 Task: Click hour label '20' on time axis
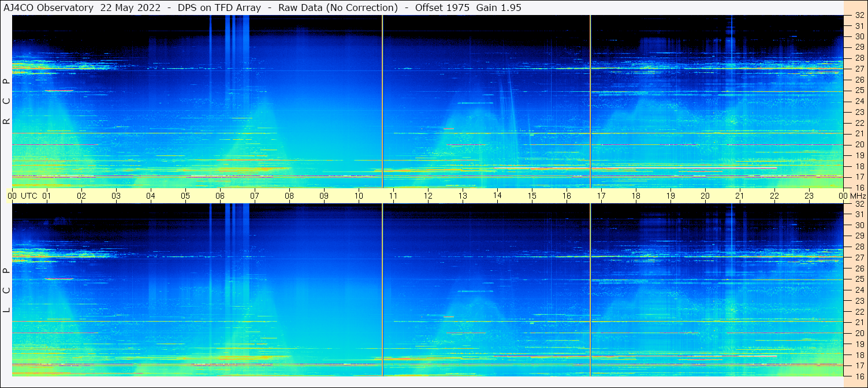pyautogui.click(x=705, y=196)
